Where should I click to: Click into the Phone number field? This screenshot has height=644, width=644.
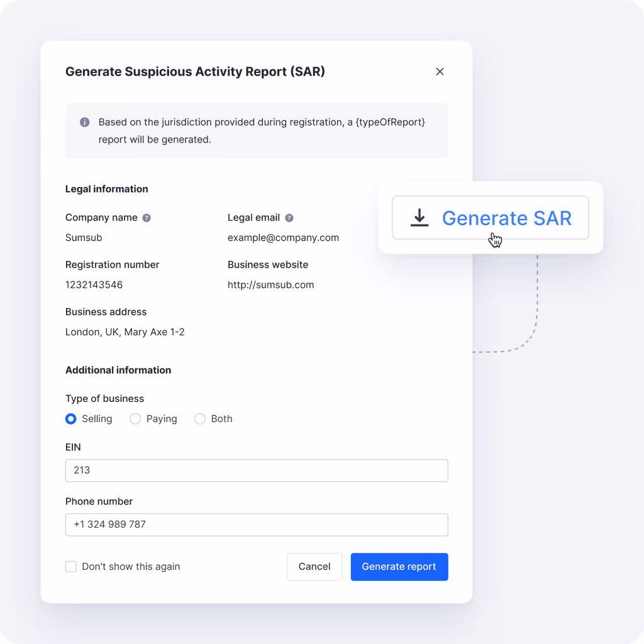257,525
